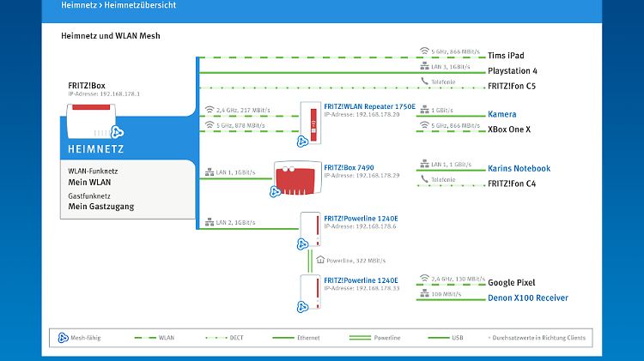Open FRITZ!Powerline 1240E at 192.168.178.33
Screen dimensions: 644x361
coord(361,280)
